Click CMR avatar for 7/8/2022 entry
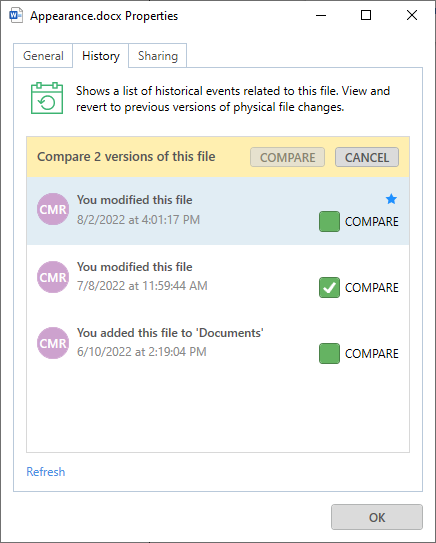The image size is (436, 543). click(53, 277)
